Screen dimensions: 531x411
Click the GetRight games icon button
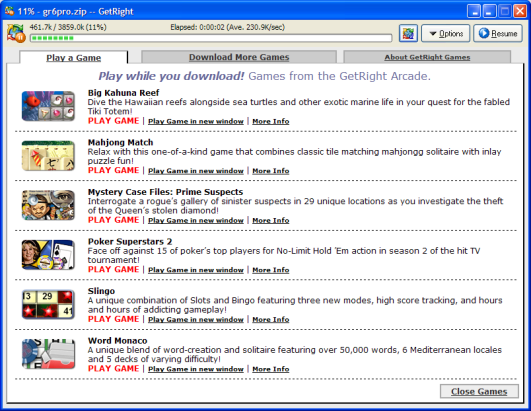(x=408, y=33)
